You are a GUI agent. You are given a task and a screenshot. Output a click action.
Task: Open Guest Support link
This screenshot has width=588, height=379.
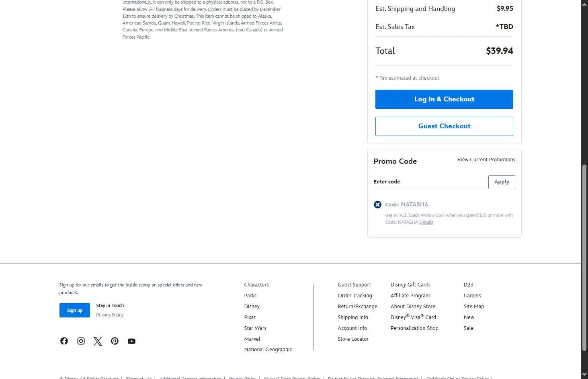click(x=354, y=284)
